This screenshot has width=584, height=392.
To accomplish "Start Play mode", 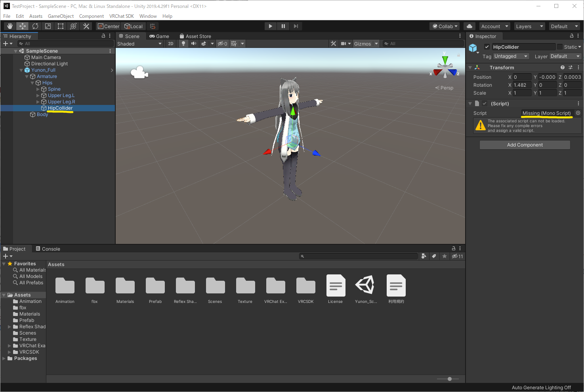I will click(271, 26).
